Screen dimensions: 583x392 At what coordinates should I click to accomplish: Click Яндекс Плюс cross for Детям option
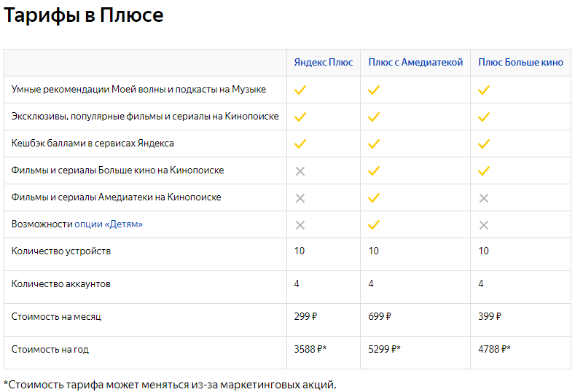(x=300, y=224)
